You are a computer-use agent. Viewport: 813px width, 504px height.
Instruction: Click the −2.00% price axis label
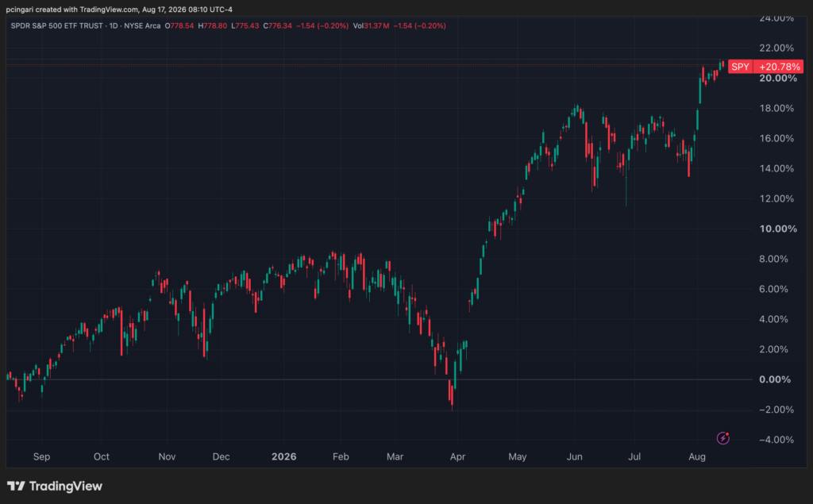click(x=776, y=410)
